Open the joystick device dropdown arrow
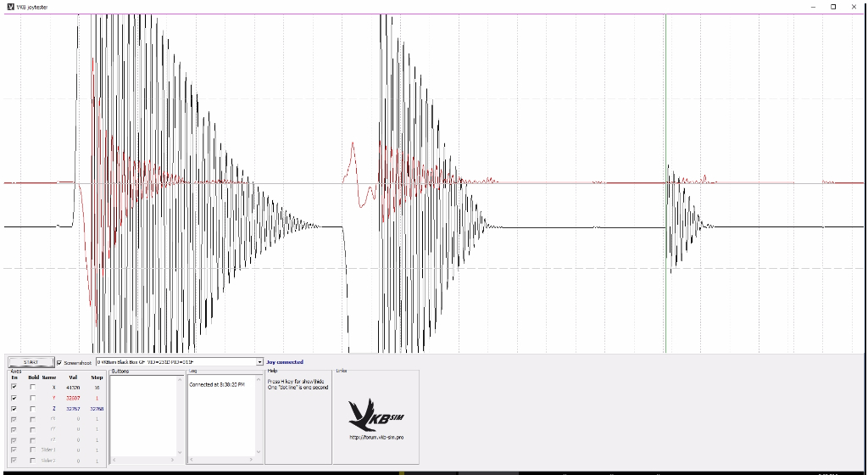 [259, 362]
